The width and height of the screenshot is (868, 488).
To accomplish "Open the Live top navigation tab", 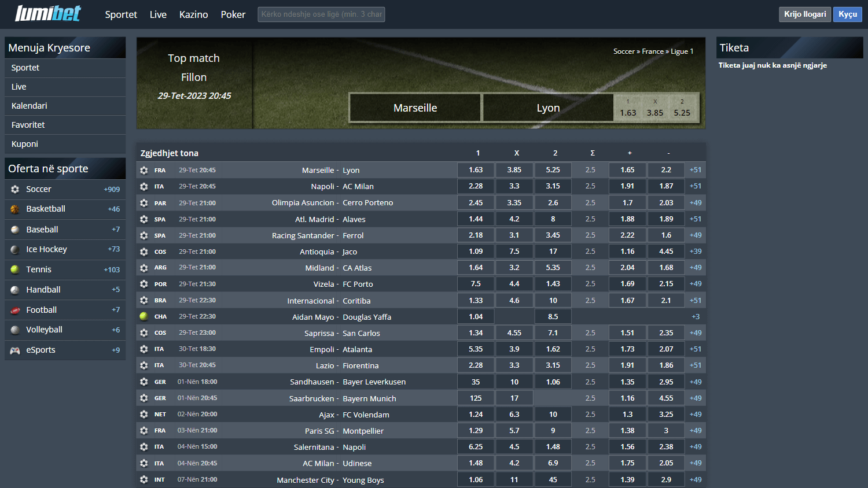I will click(x=158, y=14).
